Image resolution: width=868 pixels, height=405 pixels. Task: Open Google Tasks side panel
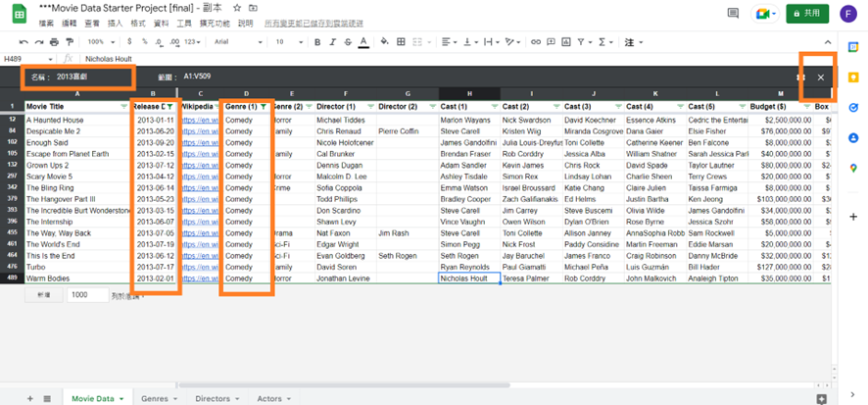(853, 108)
